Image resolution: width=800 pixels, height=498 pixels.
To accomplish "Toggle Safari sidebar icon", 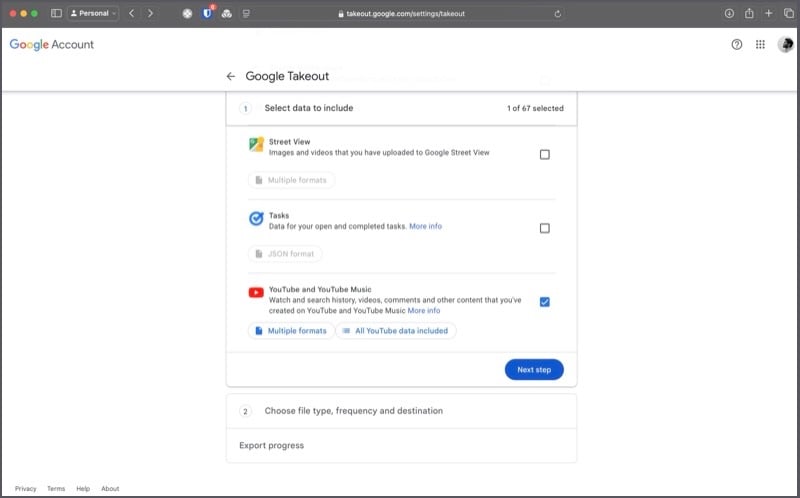I will pos(56,13).
